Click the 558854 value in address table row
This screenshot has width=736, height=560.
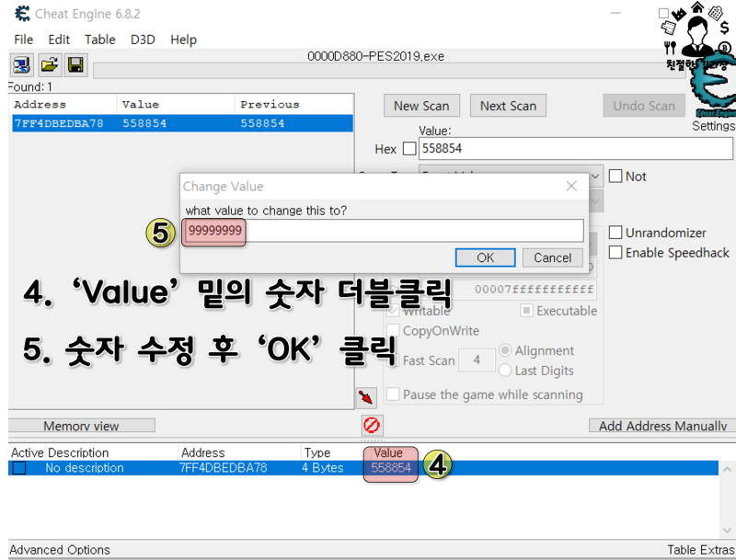[391, 468]
